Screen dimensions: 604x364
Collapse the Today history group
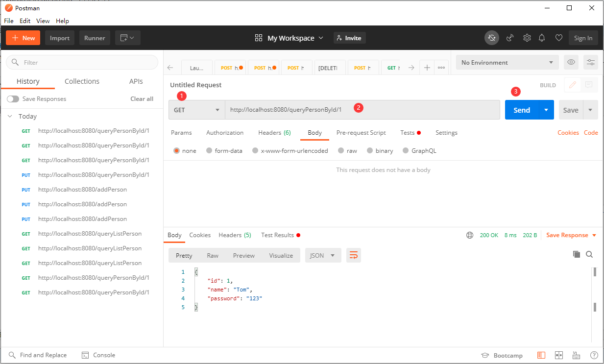pos(10,116)
